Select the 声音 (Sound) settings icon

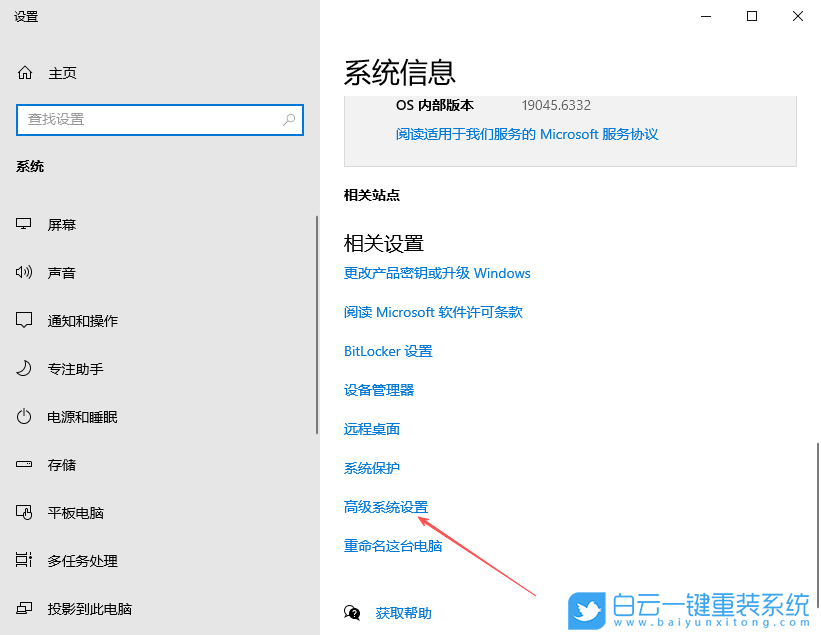tap(24, 272)
